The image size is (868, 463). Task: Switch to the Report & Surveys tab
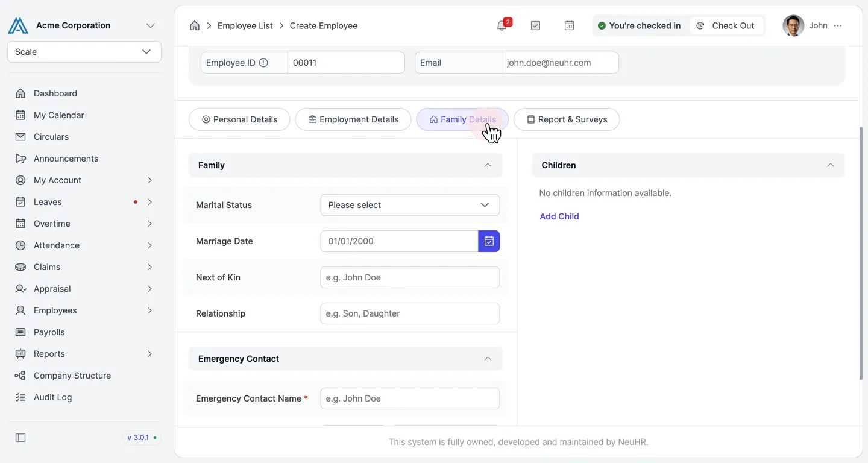[567, 119]
